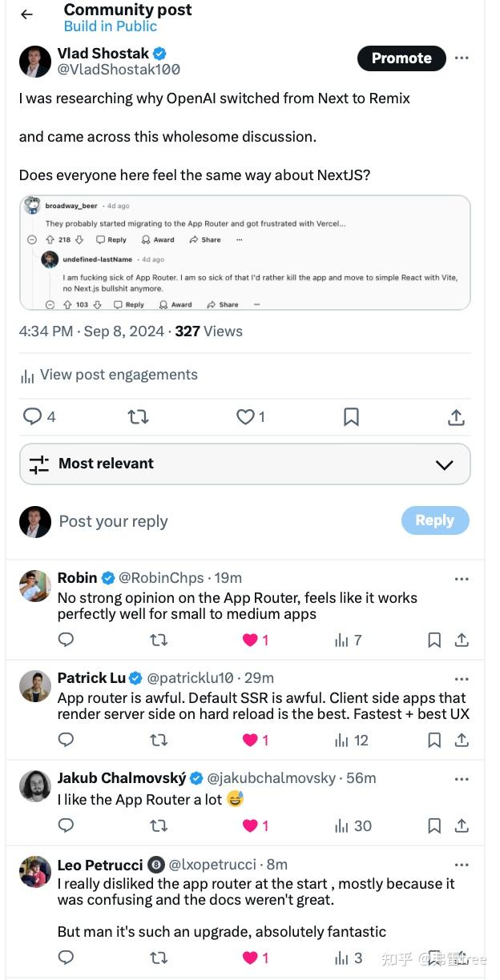Open the Most relevant sort dropdown
Viewport: 500px width, 980px height.
point(244,463)
